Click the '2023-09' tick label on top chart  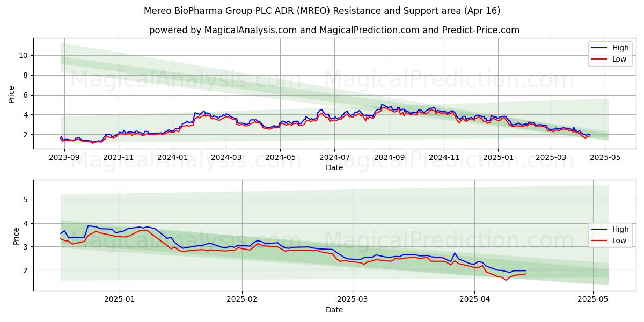(64, 158)
